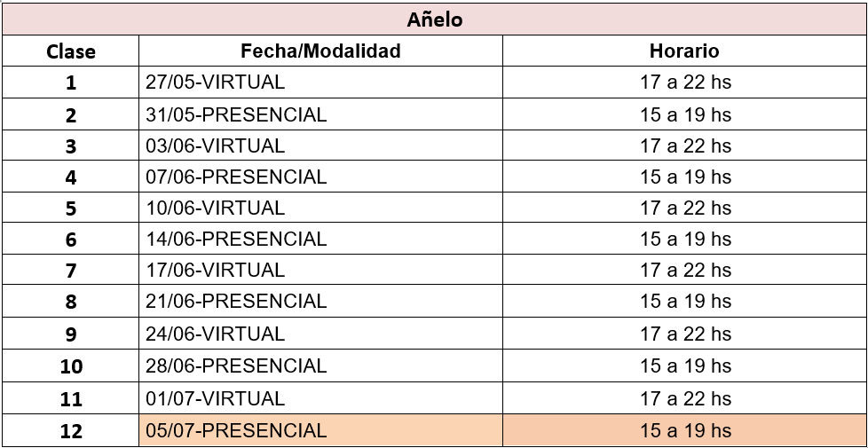Select the 27/05-VIRTUAL date cell
This screenshot has height=448, width=868.
(320, 83)
